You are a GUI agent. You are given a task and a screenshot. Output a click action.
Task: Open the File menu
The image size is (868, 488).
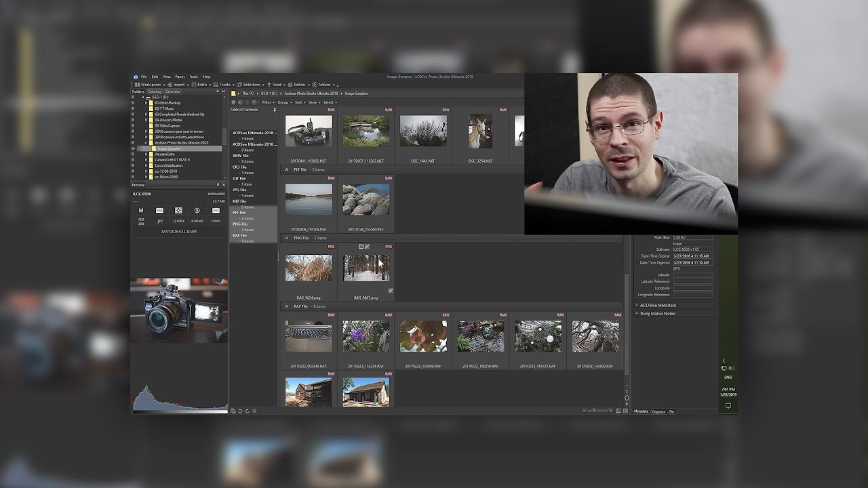[144, 77]
